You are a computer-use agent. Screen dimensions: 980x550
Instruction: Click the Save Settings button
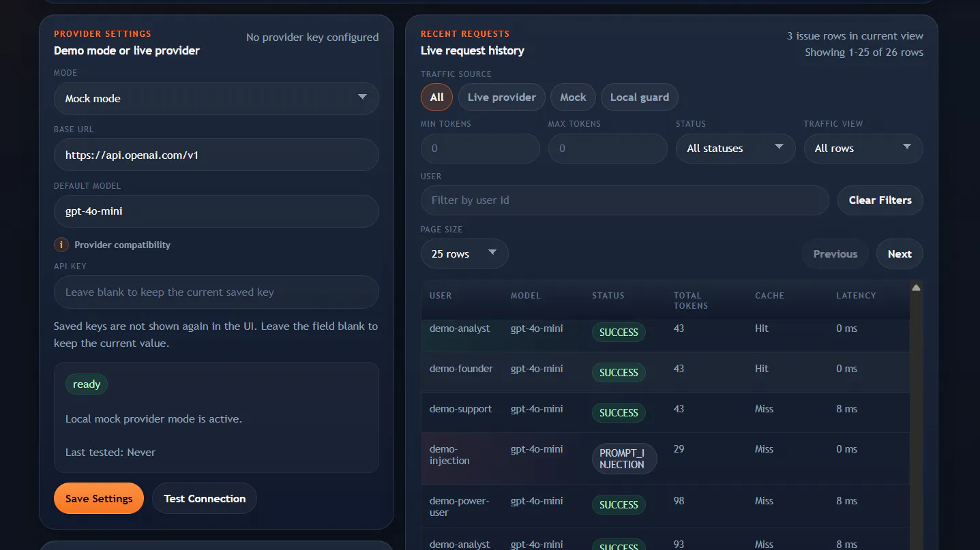coord(99,498)
